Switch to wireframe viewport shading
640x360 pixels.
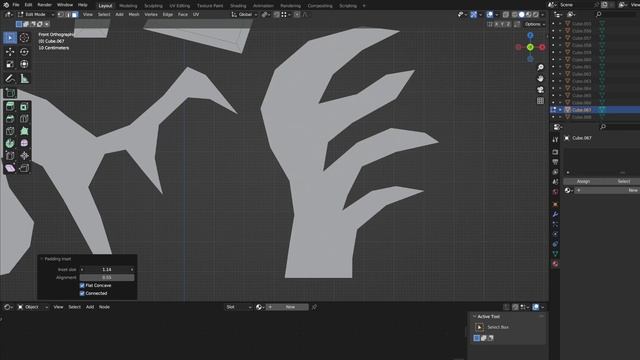click(514, 15)
